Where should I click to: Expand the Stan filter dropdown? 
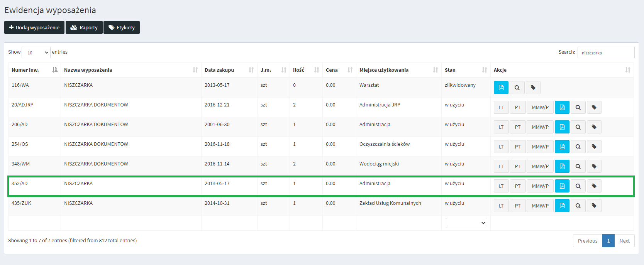coord(466,223)
